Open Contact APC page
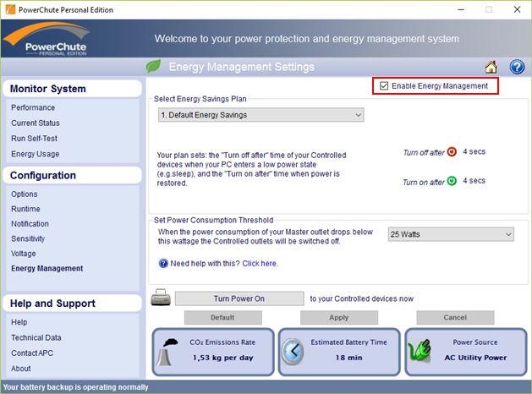532x394 pixels. (x=32, y=353)
